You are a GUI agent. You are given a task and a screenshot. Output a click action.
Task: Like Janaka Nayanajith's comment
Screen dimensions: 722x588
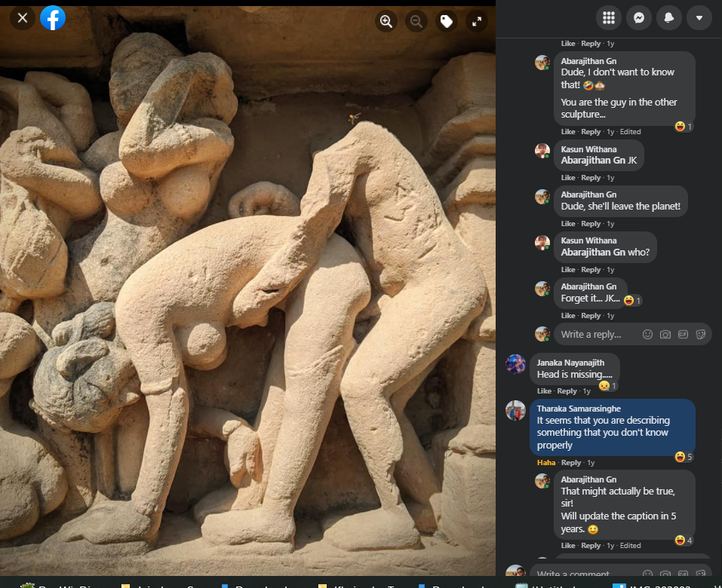point(544,391)
